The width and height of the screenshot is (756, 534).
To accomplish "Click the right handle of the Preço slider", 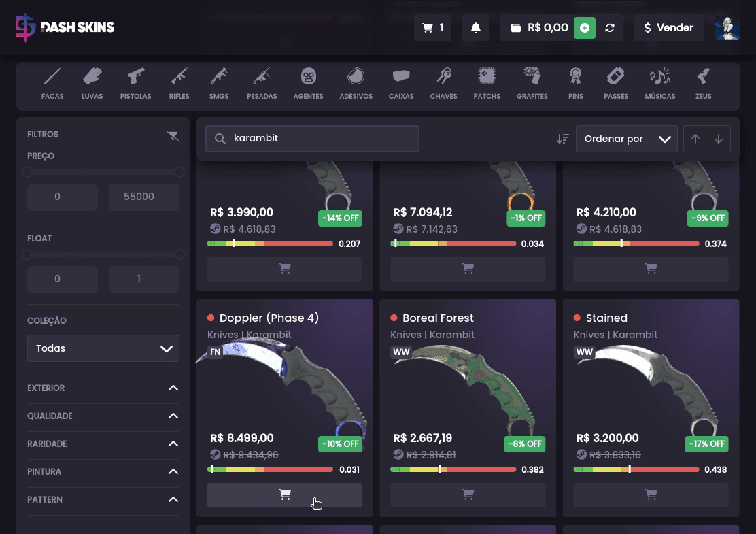I will pos(179,172).
